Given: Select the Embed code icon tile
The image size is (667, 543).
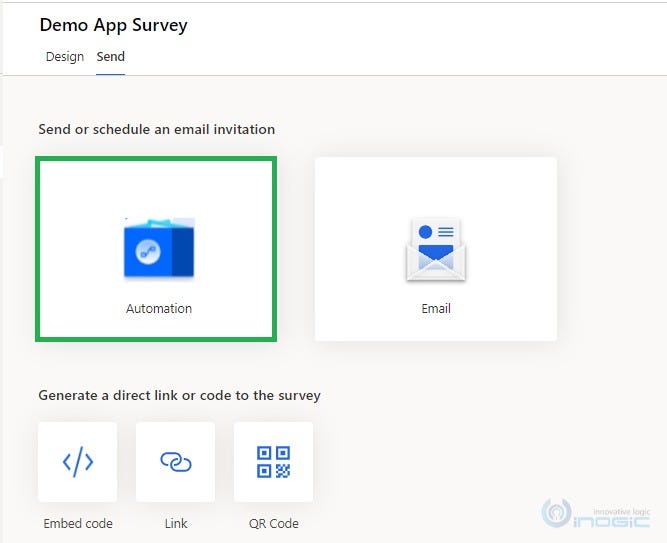Looking at the screenshot, I should tap(77, 462).
